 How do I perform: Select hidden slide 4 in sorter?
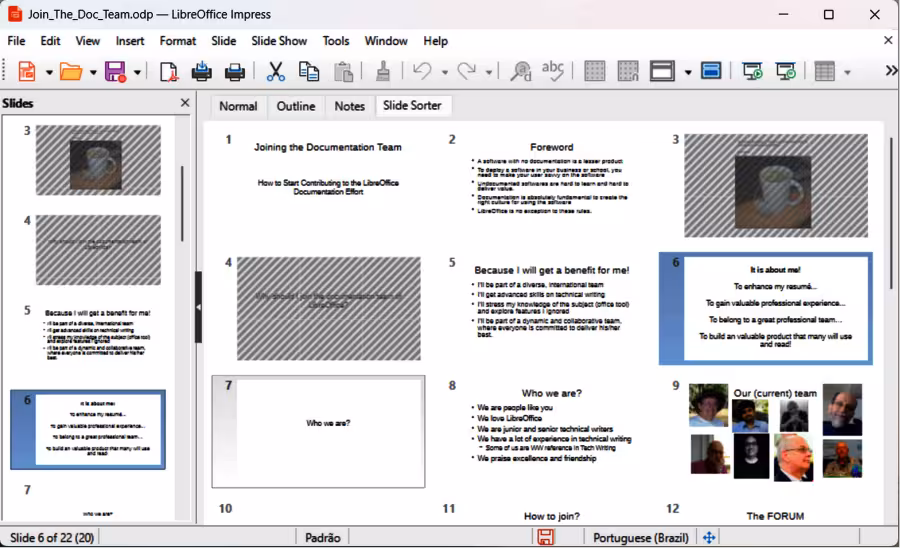click(x=328, y=309)
